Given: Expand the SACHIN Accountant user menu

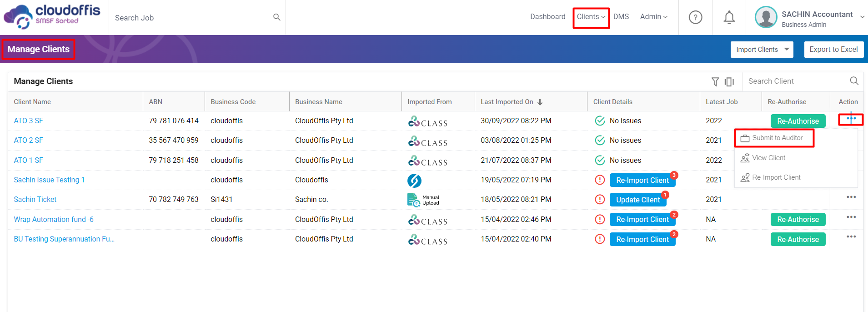Looking at the screenshot, I should 862,17.
